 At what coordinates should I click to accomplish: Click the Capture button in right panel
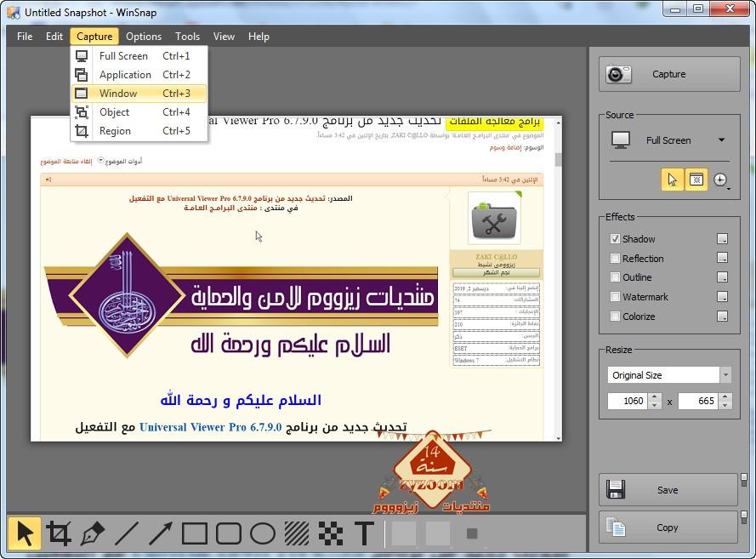point(669,74)
